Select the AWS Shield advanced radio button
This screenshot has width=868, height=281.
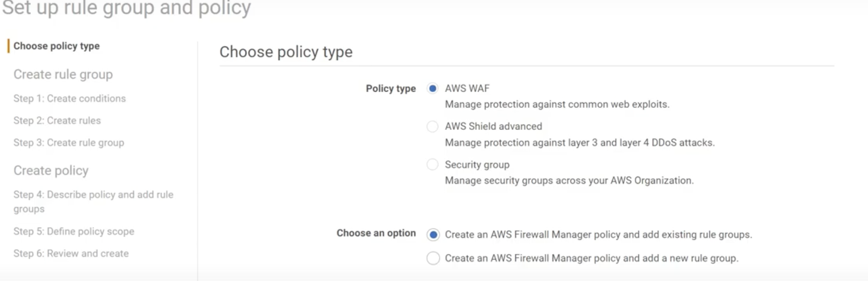coord(433,126)
